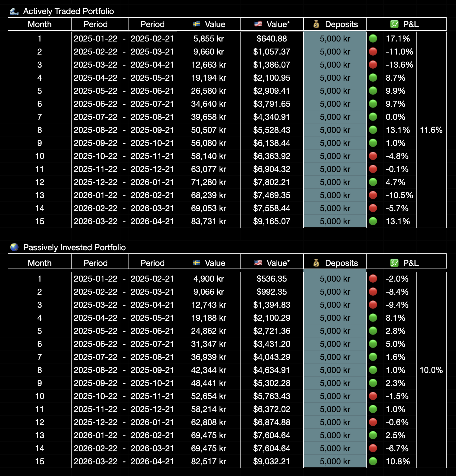
Task: Click the 10.0% cumulative passive P&L value
Action: coord(431,370)
